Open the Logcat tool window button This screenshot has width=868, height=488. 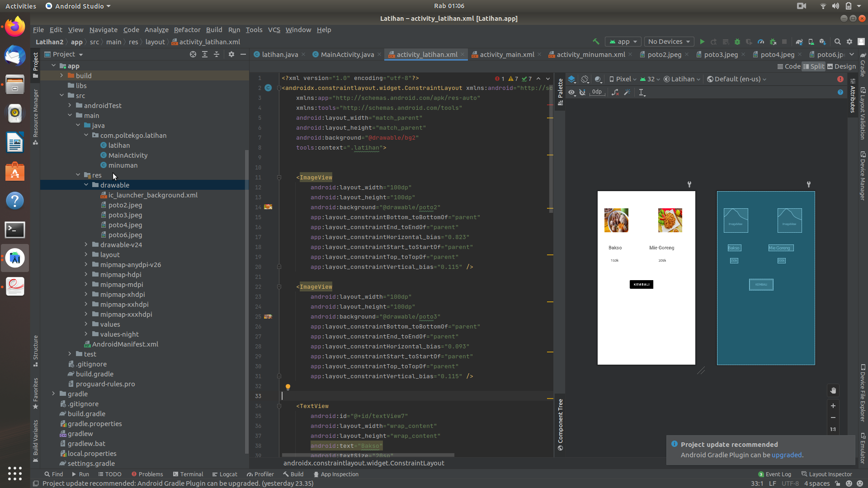[x=225, y=474]
